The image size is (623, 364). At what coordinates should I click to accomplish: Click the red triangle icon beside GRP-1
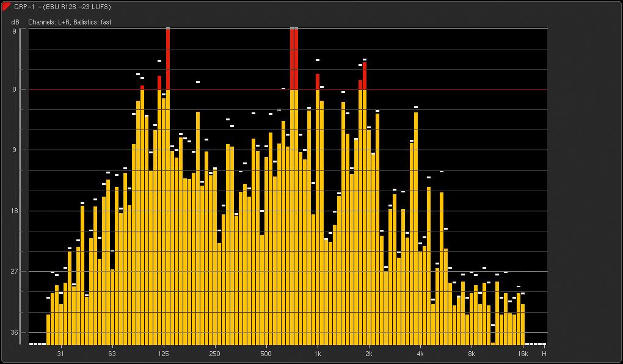tap(5, 6)
